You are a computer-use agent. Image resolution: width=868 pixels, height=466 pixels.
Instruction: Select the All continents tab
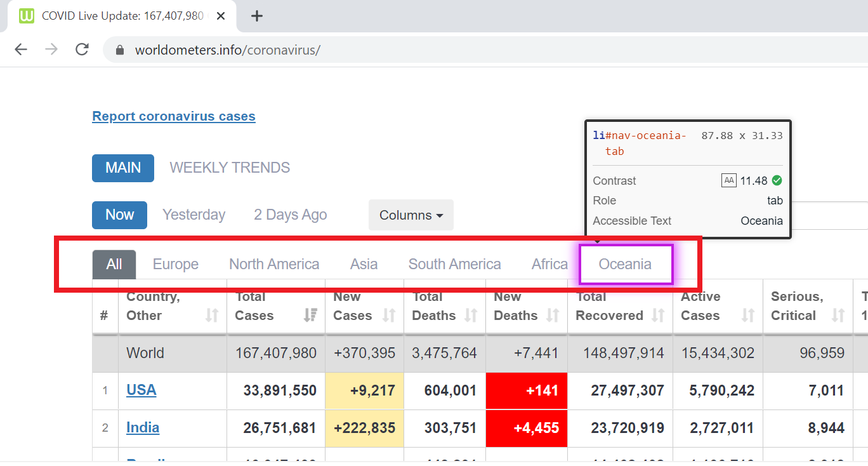pyautogui.click(x=114, y=264)
